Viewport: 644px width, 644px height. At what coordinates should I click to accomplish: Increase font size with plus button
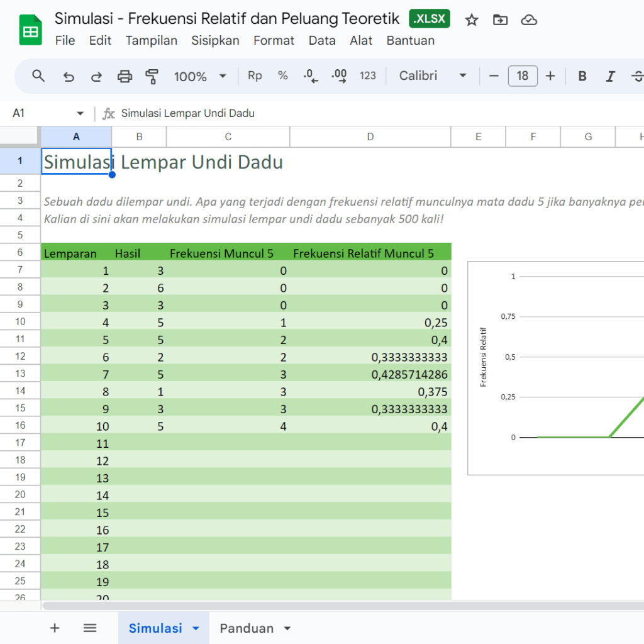(550, 76)
